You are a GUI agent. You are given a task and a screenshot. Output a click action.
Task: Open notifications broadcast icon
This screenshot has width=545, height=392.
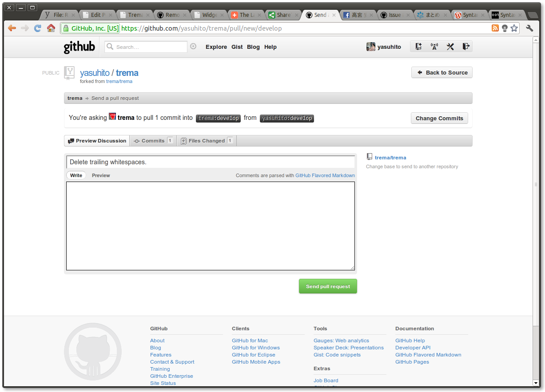point(434,47)
